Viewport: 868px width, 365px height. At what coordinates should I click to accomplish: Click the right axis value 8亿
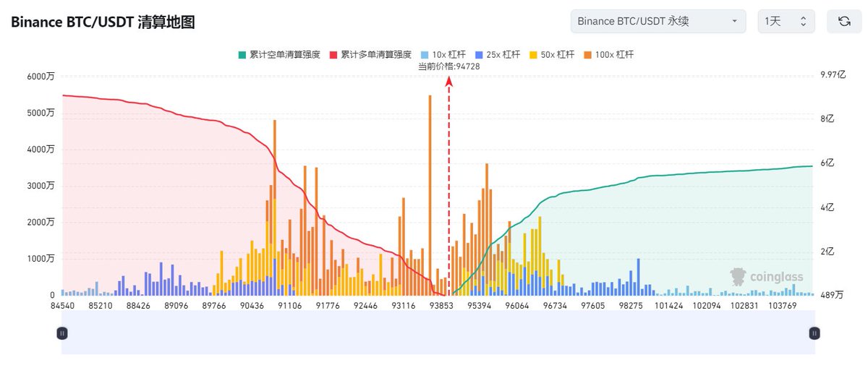828,119
